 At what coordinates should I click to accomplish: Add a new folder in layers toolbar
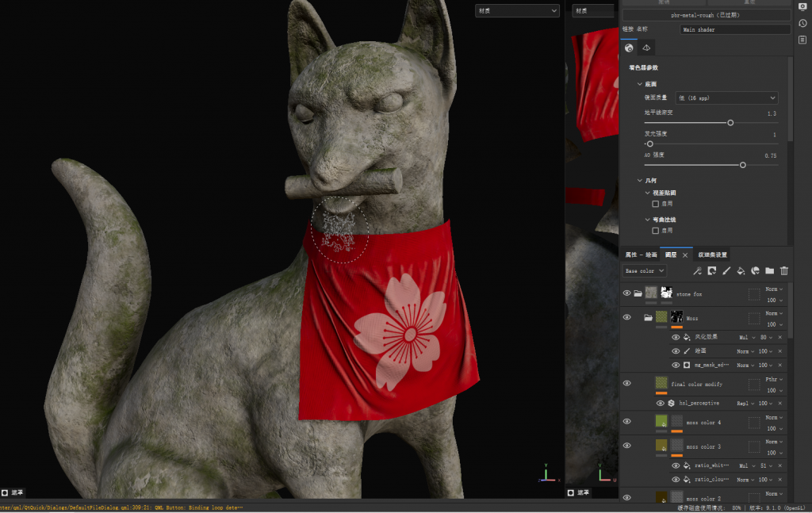[x=769, y=270]
